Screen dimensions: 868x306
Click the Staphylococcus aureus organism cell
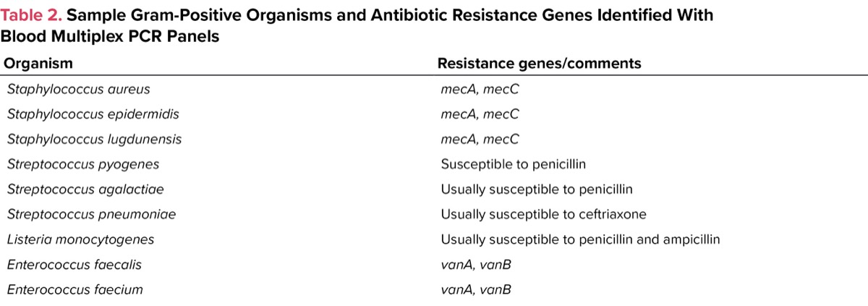point(79,89)
